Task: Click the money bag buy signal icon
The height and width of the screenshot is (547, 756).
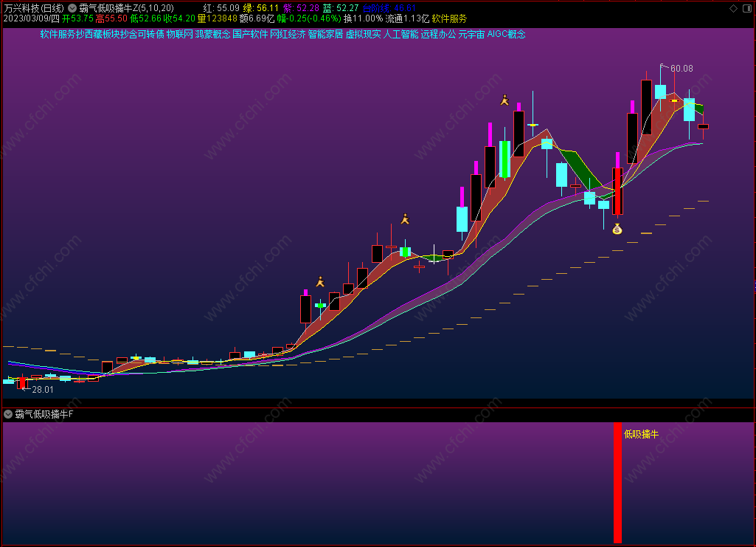Action: [x=617, y=229]
